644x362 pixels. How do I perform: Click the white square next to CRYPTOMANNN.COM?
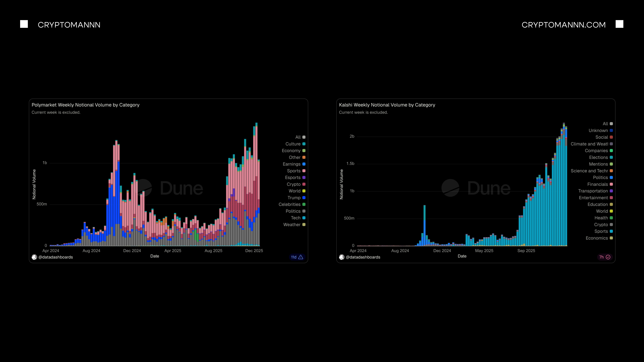click(x=619, y=24)
